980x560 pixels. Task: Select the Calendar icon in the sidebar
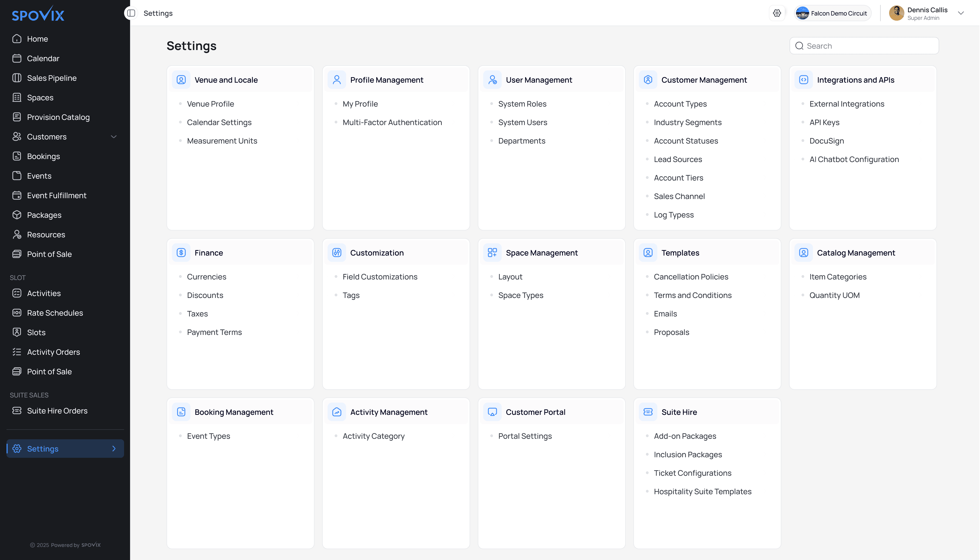coord(17,58)
